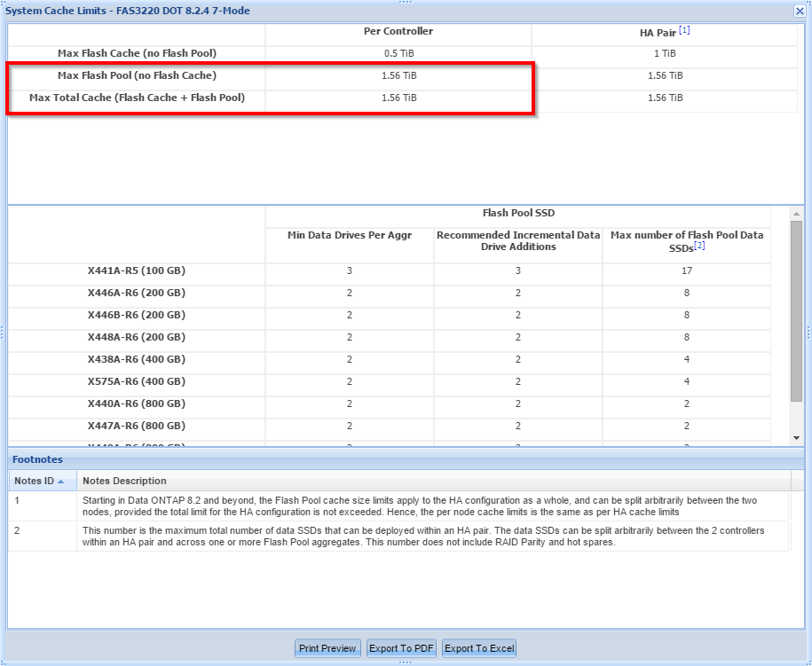Click the SSD table vertical scrollbar thumb
The width and height of the screenshot is (812, 666).
coord(796,310)
